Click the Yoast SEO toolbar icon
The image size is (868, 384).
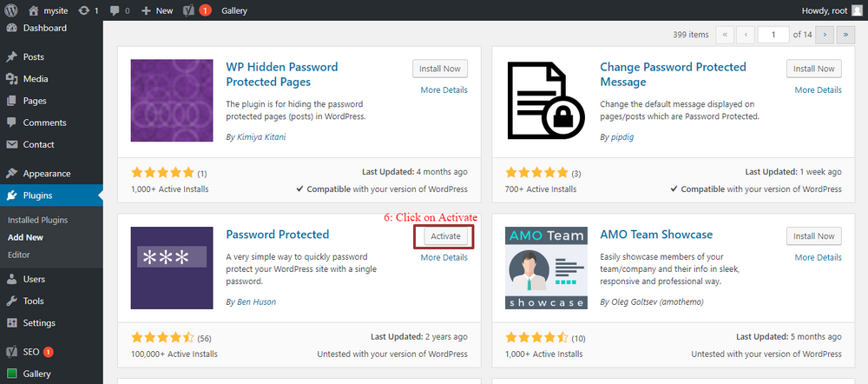pos(188,10)
